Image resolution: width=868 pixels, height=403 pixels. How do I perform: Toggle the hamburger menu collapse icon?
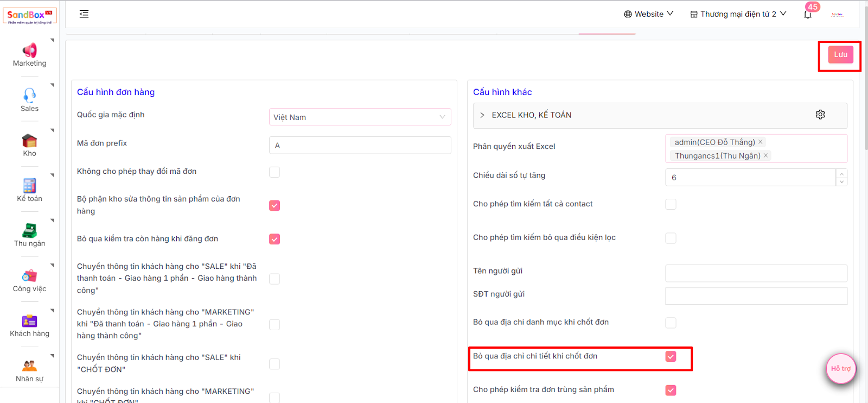coord(84,14)
